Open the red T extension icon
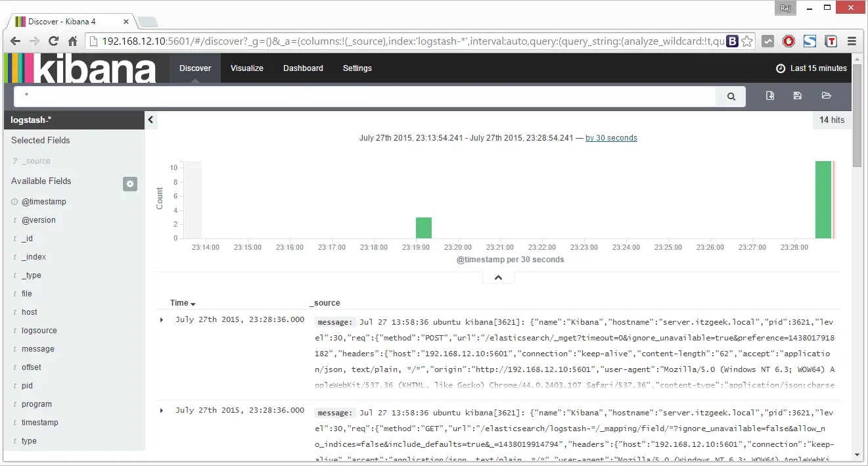This screenshot has width=868, height=466. [x=831, y=41]
